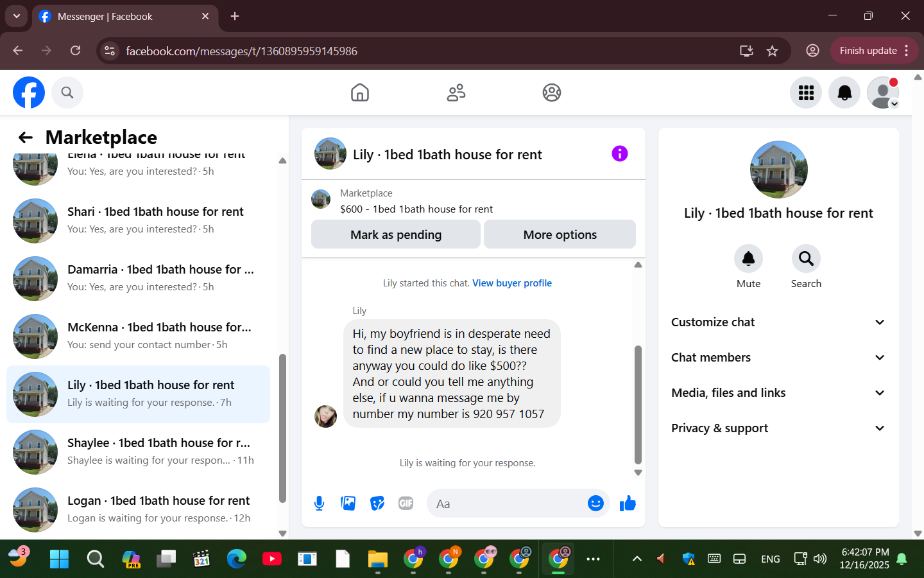Expand the Customize chat section
Screen dimensions: 924x578
[778, 322]
